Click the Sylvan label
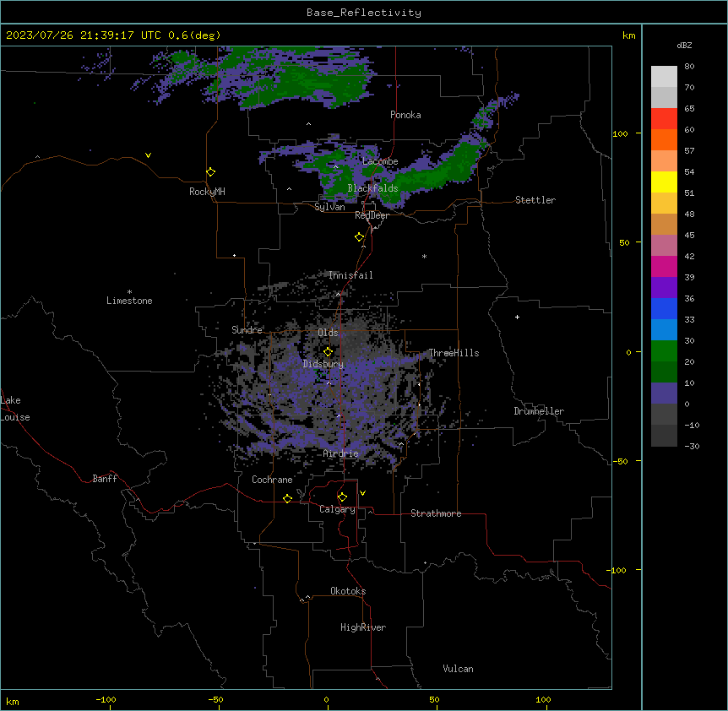Viewport: 728px width, 711px height. click(x=329, y=207)
